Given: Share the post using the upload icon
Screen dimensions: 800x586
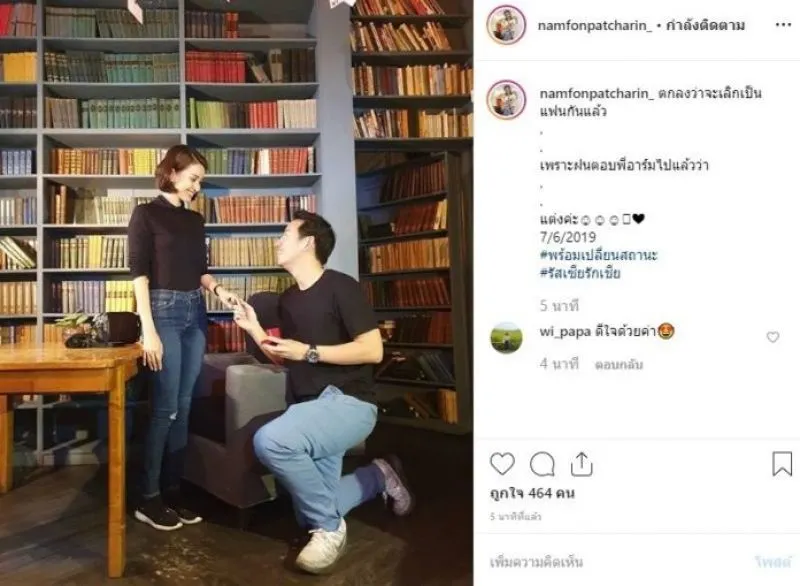Looking at the screenshot, I should pos(581,464).
